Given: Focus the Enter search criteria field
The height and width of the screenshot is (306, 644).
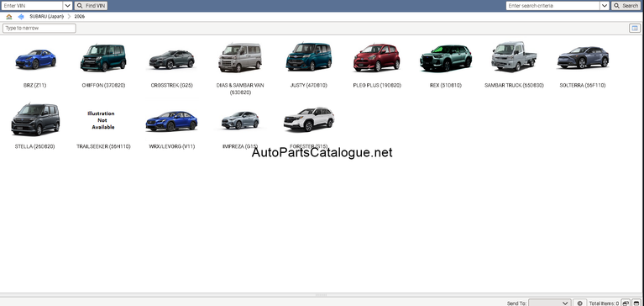Looking at the screenshot, I should 552,6.
